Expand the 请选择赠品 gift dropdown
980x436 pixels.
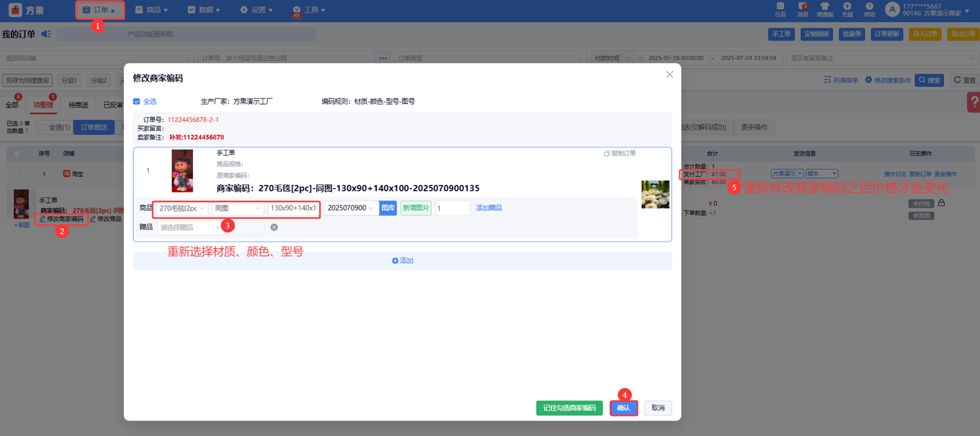tap(190, 227)
